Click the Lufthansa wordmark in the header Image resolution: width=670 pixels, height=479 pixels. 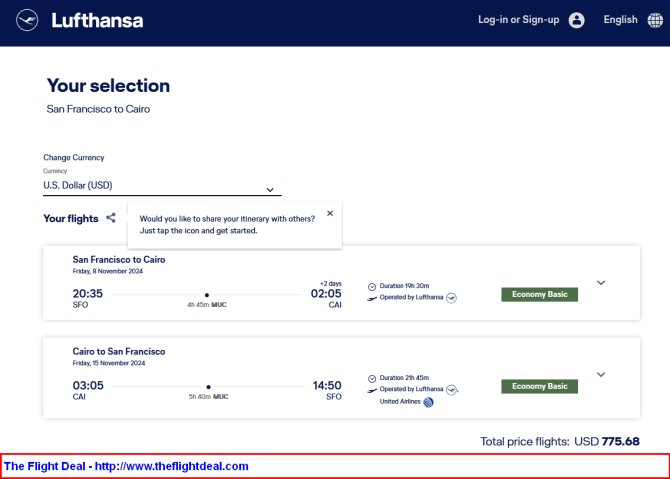[x=97, y=21]
